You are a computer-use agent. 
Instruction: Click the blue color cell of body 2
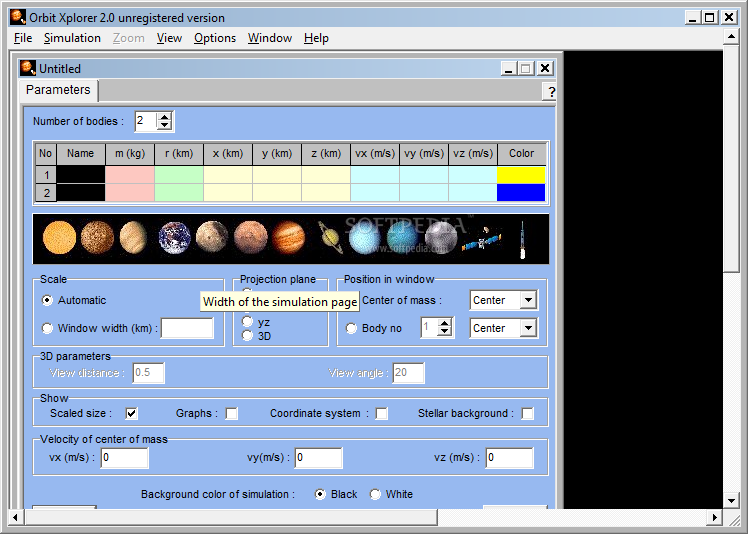[x=521, y=193]
